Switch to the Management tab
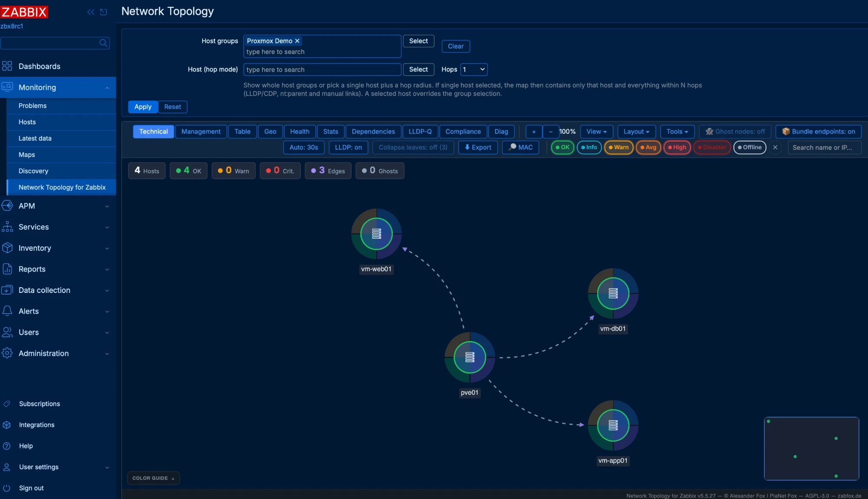Screen dimensions: 868x499 [x=201, y=132]
